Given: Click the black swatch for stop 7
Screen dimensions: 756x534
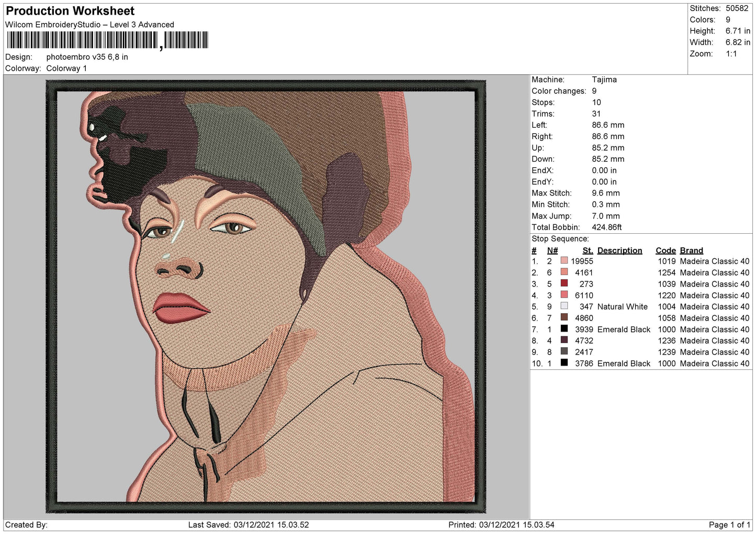Looking at the screenshot, I should [x=564, y=329].
